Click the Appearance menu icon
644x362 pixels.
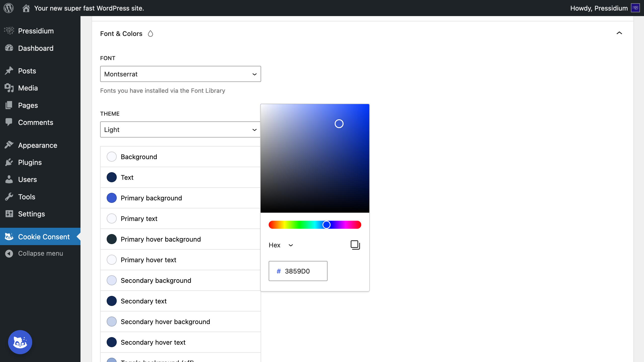pyautogui.click(x=9, y=145)
